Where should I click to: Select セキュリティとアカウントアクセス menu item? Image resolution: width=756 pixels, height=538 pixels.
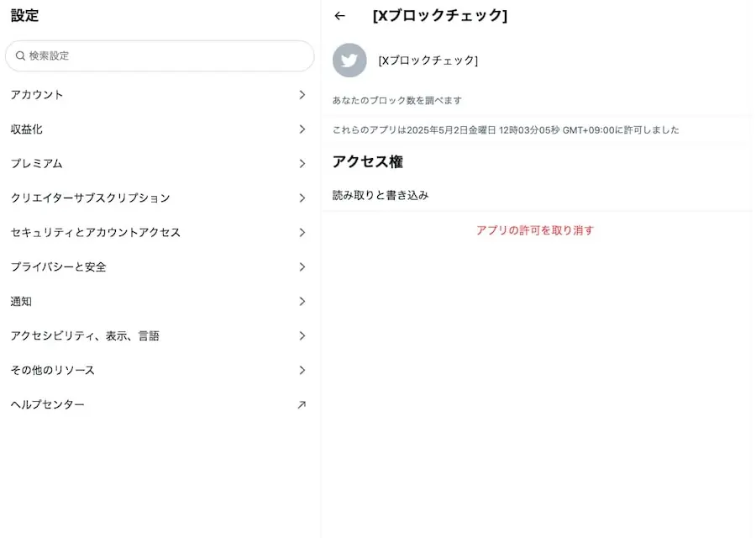coord(160,233)
